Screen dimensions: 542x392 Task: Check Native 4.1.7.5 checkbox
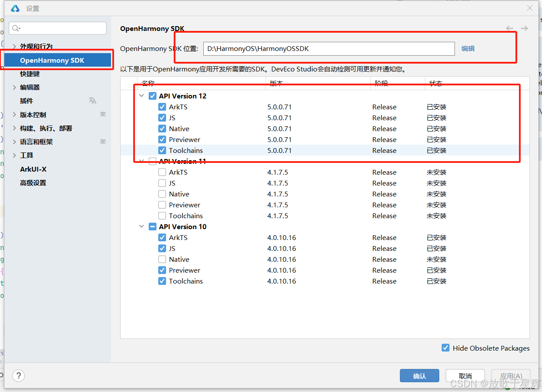[x=162, y=194]
